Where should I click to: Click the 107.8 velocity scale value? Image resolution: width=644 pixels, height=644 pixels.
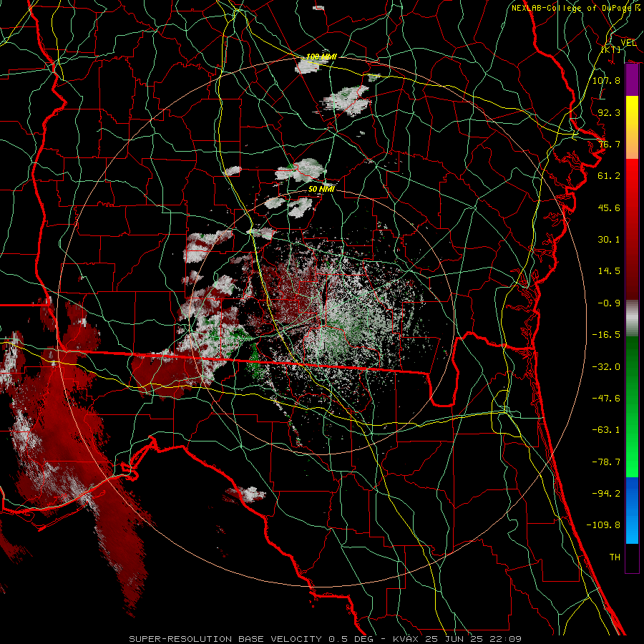click(606, 80)
